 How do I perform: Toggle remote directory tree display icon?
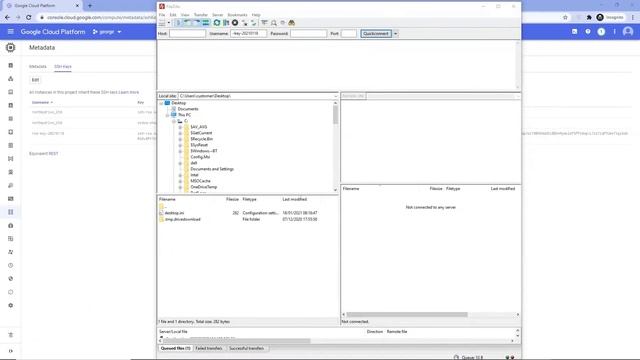click(x=196, y=23)
